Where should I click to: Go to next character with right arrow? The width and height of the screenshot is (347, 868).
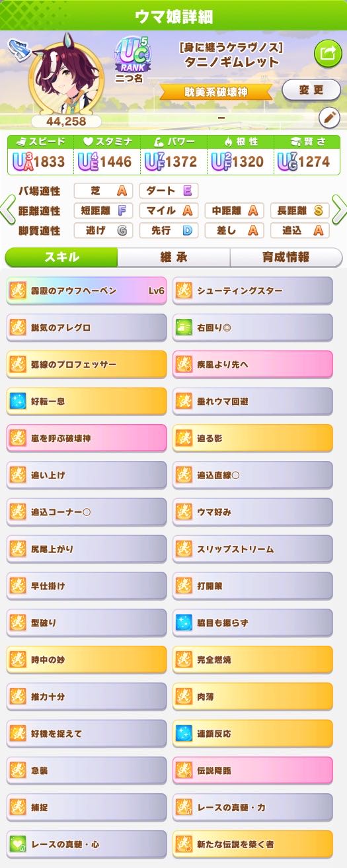click(338, 210)
